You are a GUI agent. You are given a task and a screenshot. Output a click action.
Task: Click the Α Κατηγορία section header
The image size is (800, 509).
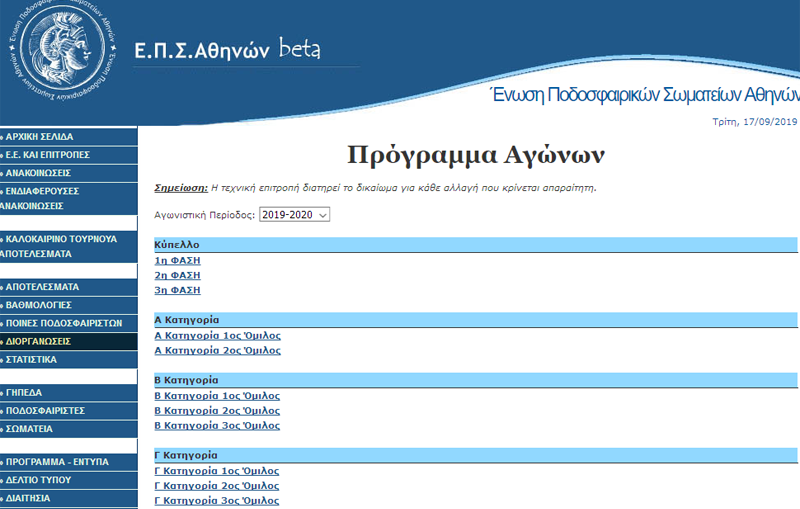[x=476, y=320]
